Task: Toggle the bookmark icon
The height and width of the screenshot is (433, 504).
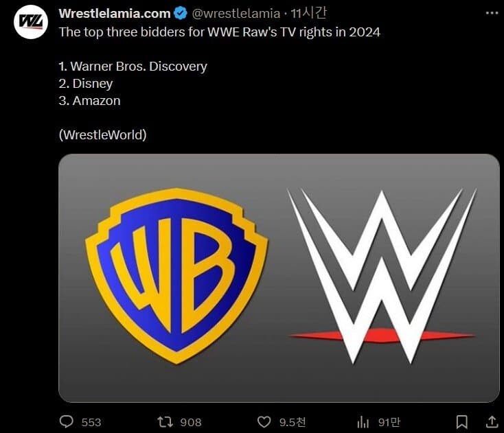Action: click(462, 422)
